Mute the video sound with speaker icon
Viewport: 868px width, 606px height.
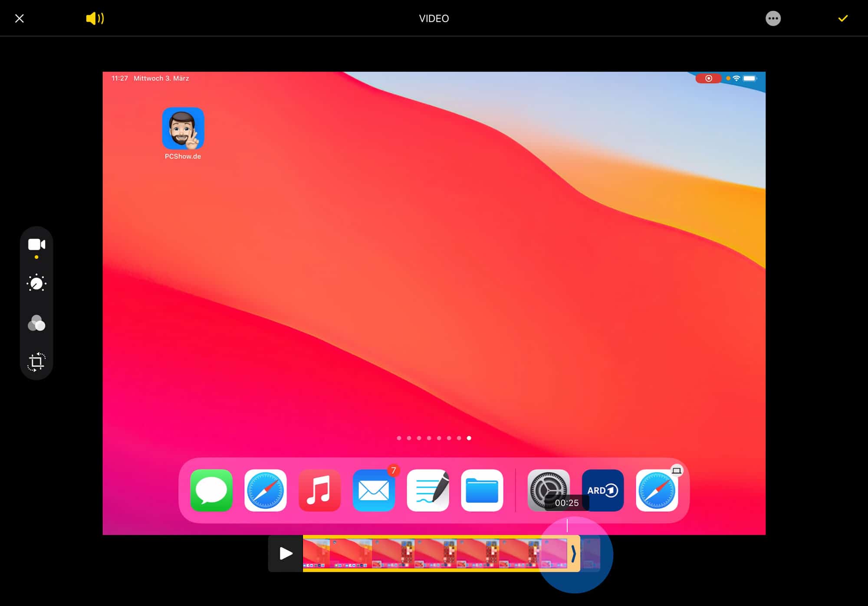coord(95,18)
